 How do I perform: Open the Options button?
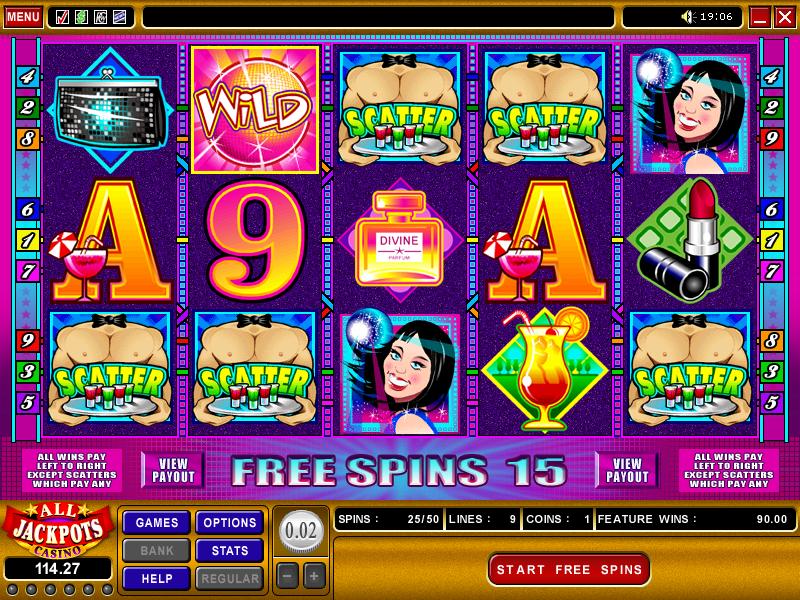point(230,522)
